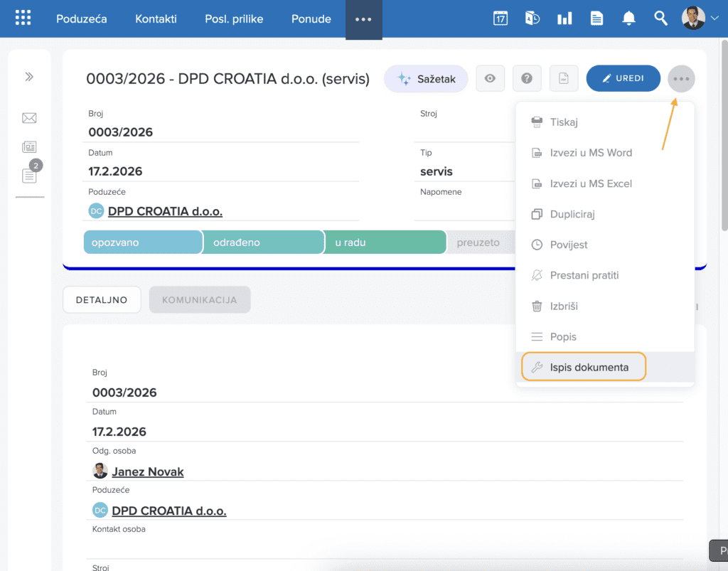
Task: Click the clock icon beside Povijest
Action: (x=537, y=245)
